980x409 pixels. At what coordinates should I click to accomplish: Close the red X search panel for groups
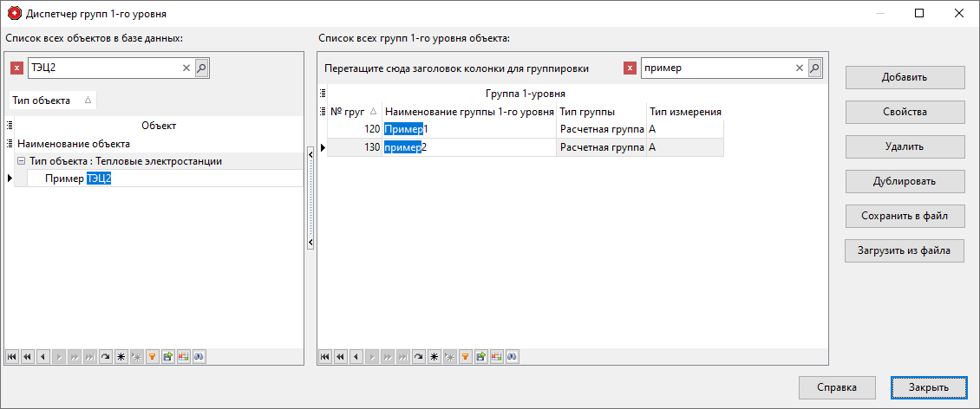click(630, 68)
